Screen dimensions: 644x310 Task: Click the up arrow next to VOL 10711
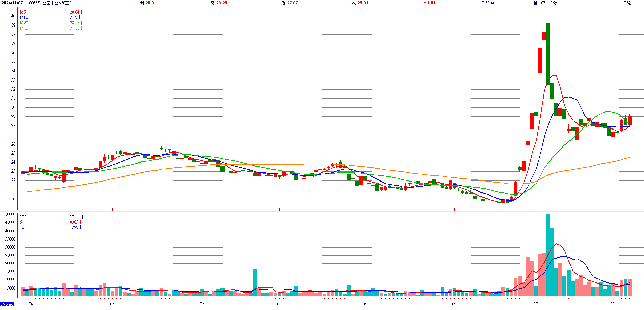82,217
